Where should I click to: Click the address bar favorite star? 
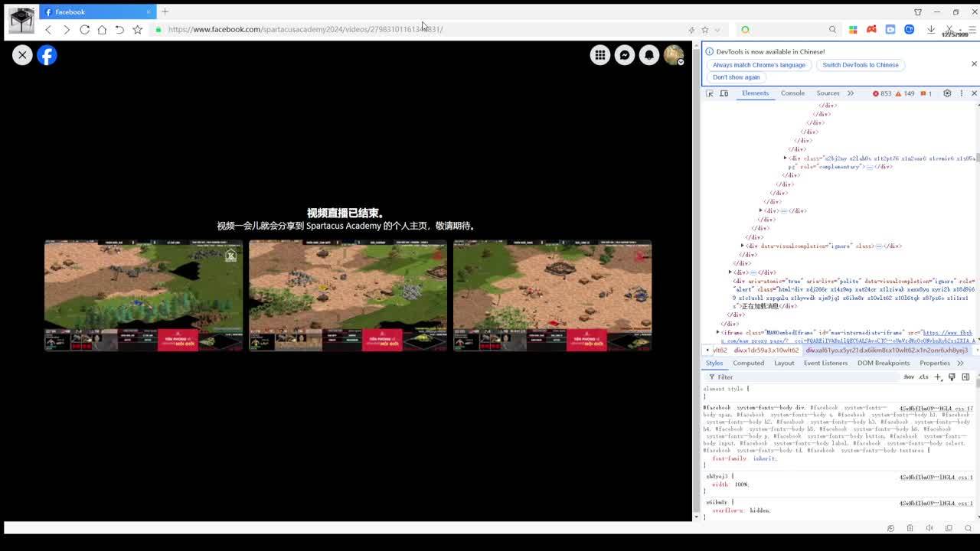(705, 30)
